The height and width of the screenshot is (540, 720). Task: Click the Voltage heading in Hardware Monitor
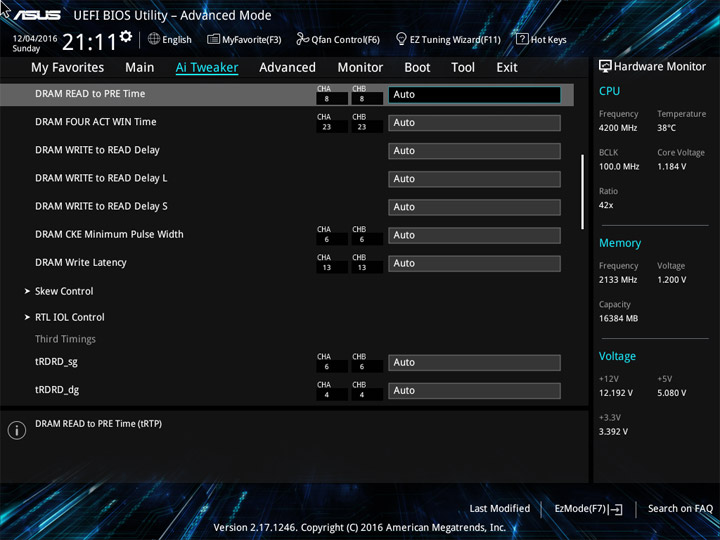(617, 356)
